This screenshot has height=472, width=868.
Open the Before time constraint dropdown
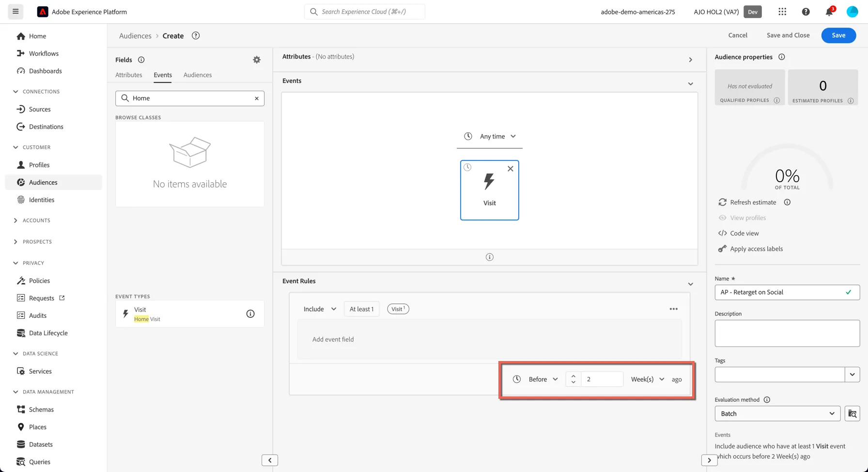pyautogui.click(x=543, y=379)
